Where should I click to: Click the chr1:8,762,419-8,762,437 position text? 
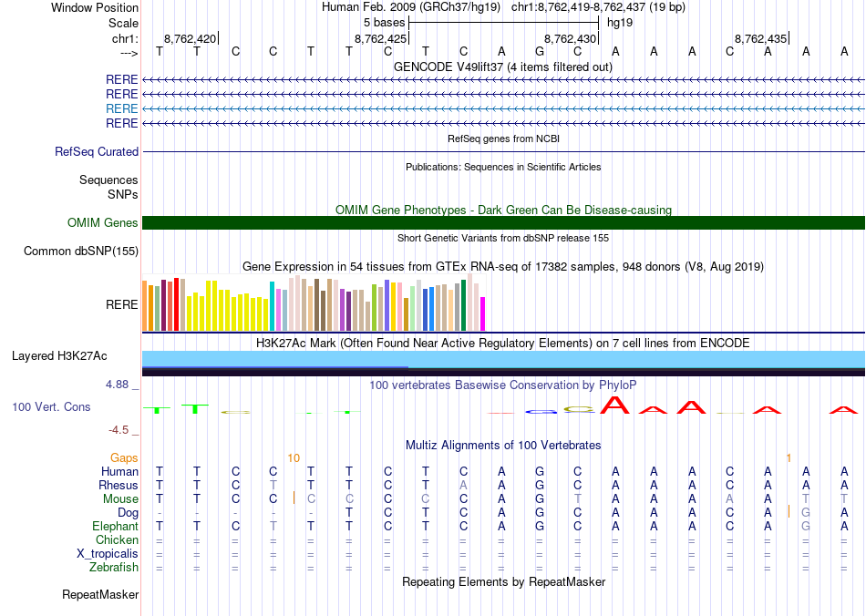click(x=598, y=7)
